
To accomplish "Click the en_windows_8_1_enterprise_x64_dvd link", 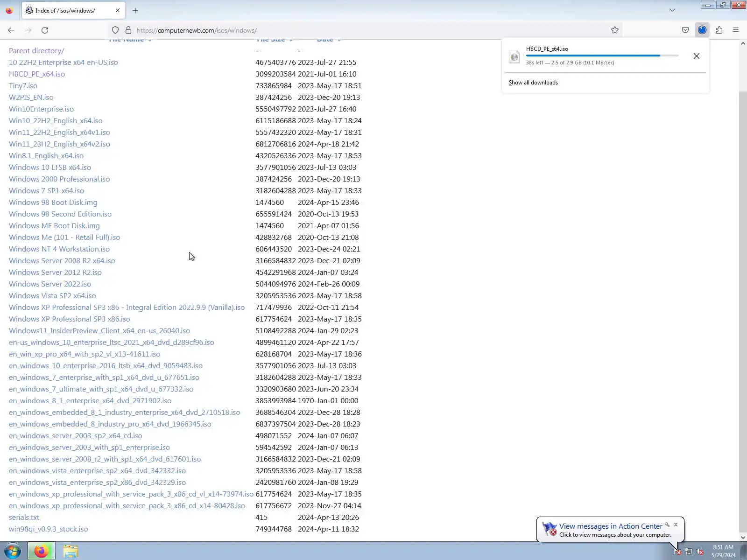I will [x=90, y=400].
